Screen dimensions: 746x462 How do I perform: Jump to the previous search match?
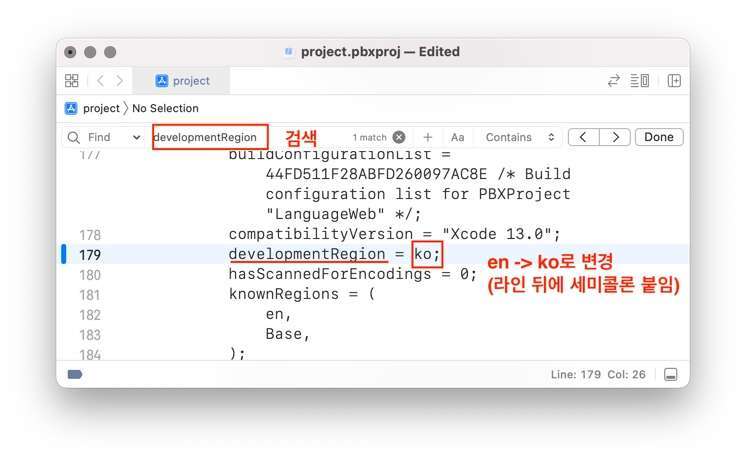point(584,137)
